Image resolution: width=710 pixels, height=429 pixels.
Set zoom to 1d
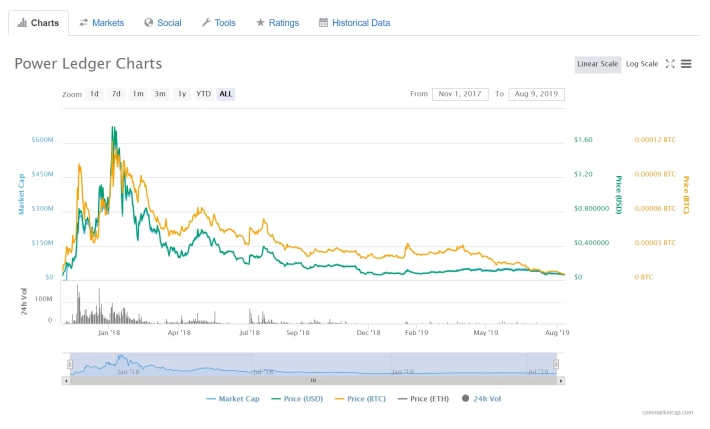click(94, 94)
